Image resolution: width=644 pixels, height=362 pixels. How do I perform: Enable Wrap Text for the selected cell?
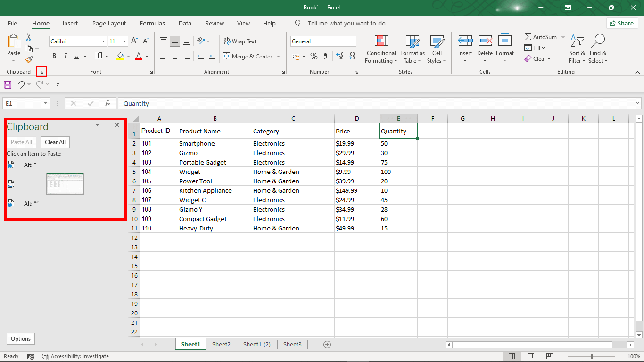240,41
